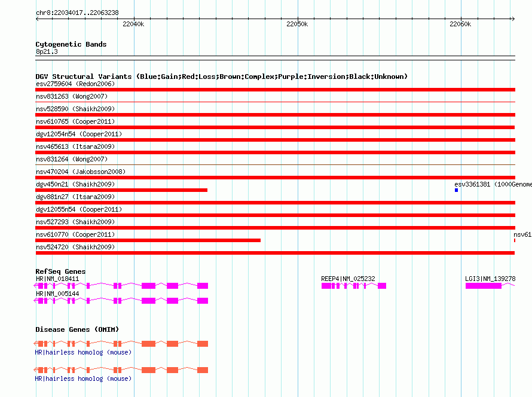Open variant label esv3361381 (1000Genome
The width and height of the screenshot is (532, 397).
493,184
